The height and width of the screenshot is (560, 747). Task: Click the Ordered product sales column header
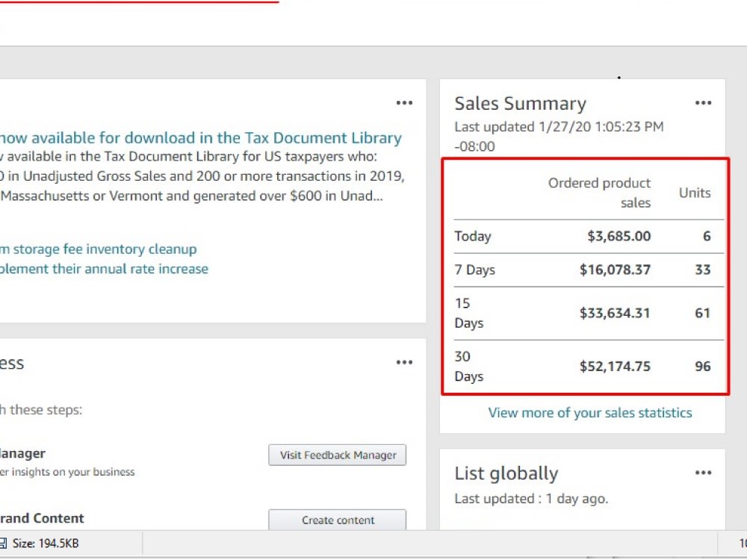point(599,193)
